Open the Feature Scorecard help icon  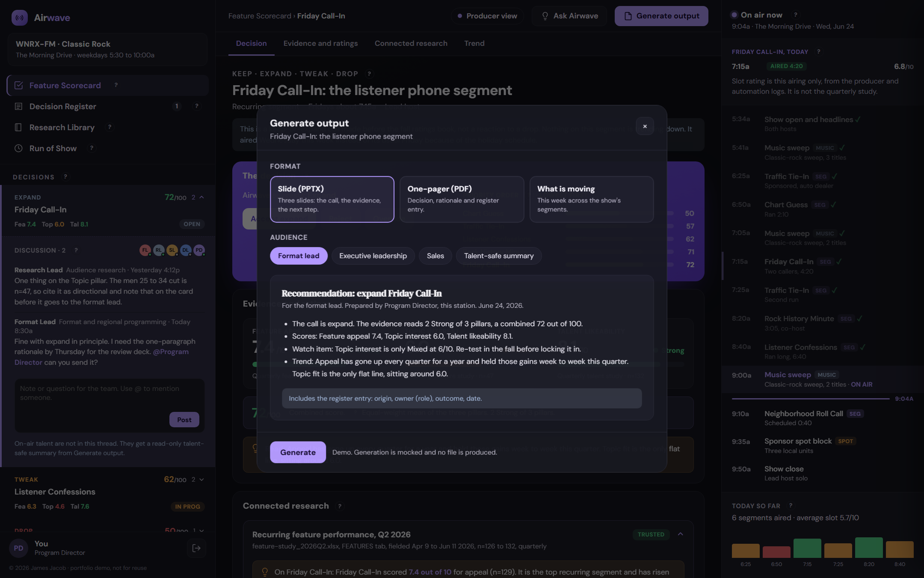(x=116, y=85)
